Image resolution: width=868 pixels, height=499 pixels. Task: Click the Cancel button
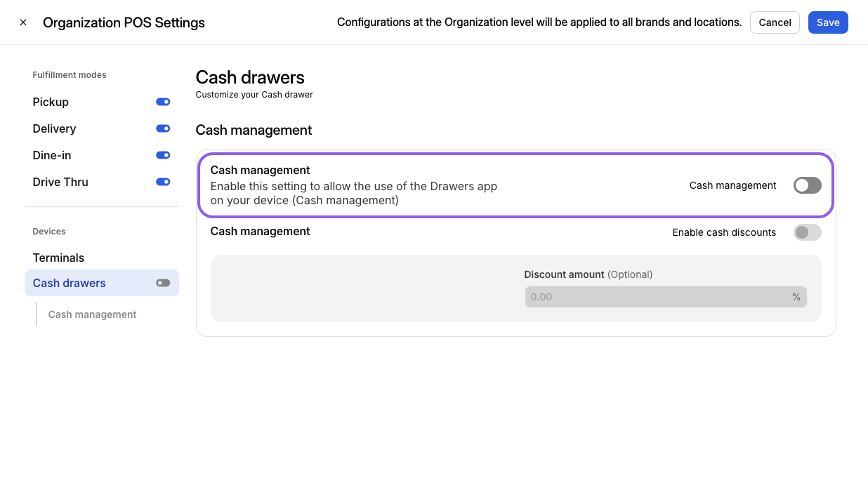coord(775,22)
